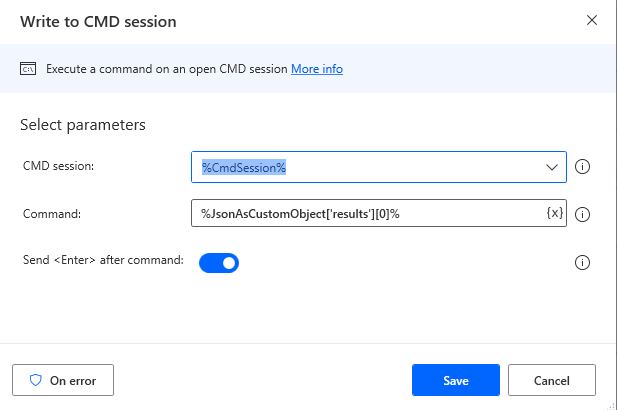The width and height of the screenshot is (617, 410).
Task: Click the info icon for Send Enter option
Action: click(x=583, y=263)
